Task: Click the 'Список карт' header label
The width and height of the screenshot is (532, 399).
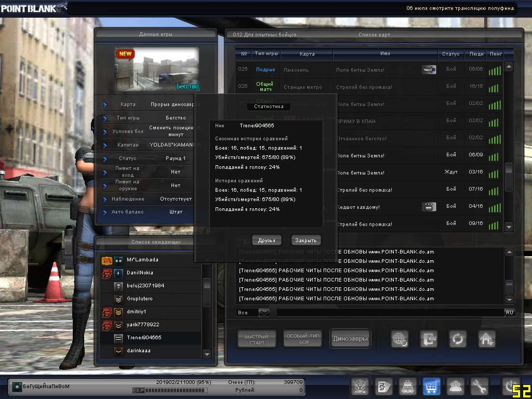Action: [x=374, y=35]
